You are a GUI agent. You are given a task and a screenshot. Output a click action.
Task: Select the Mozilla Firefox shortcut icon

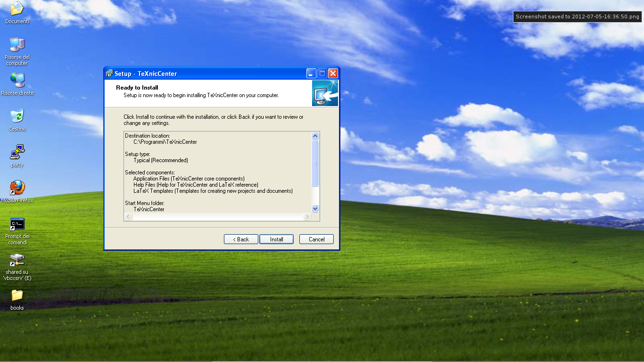[x=17, y=191]
